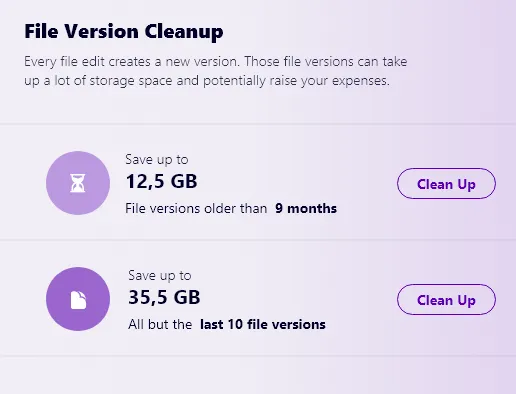The image size is (516, 394).
Task: Clean up all but last 10 versions
Action: click(x=446, y=300)
